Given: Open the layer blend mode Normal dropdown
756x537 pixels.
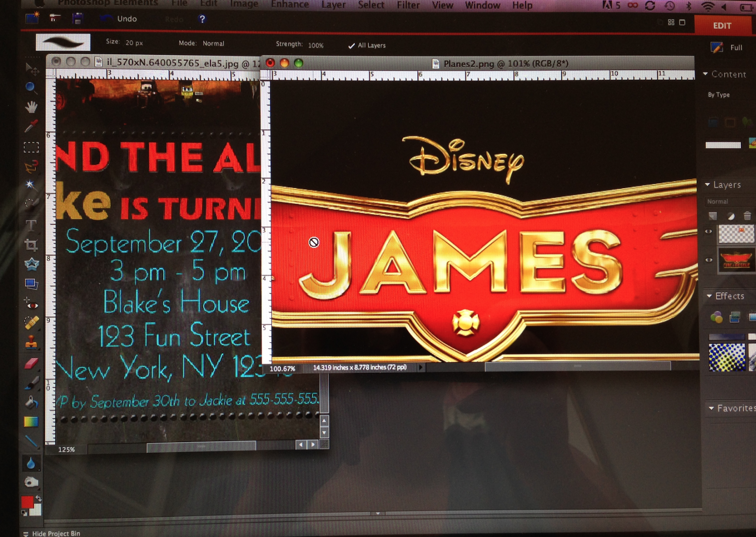Looking at the screenshot, I should (718, 201).
